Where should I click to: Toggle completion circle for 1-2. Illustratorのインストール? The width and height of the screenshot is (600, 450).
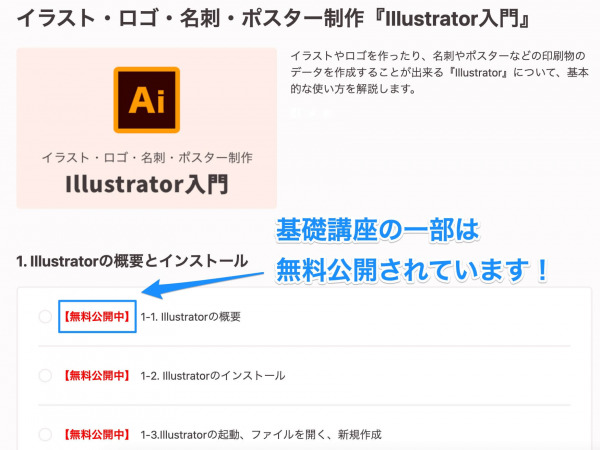pos(45,375)
